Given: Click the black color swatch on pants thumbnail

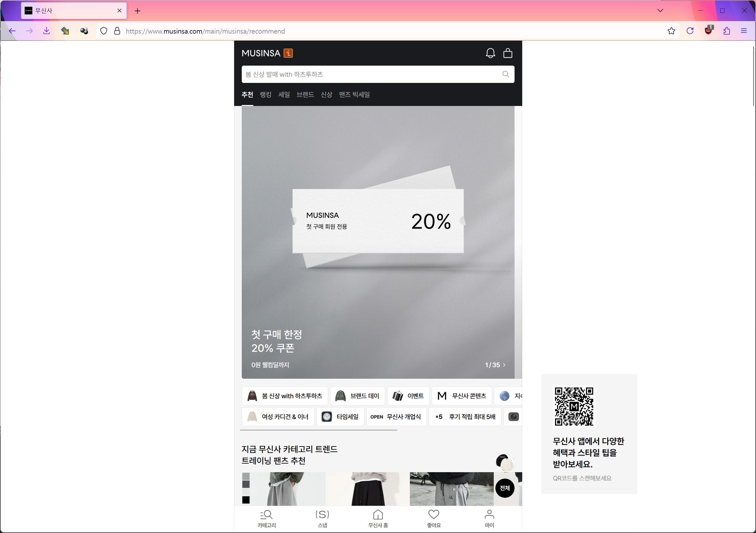Looking at the screenshot, I should pyautogui.click(x=246, y=499).
